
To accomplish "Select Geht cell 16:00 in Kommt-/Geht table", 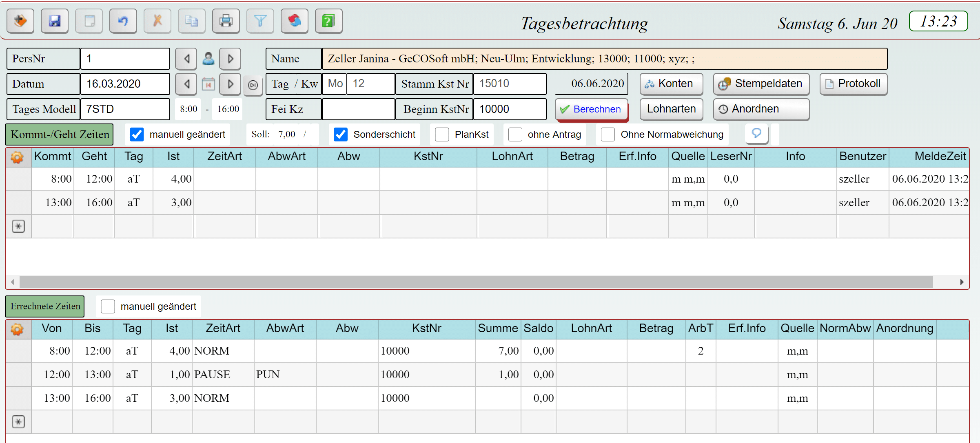I will 94,203.
